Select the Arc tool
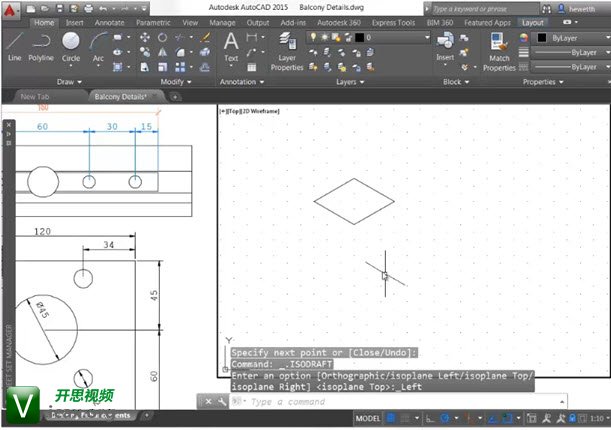611x430 pixels. [x=98, y=46]
